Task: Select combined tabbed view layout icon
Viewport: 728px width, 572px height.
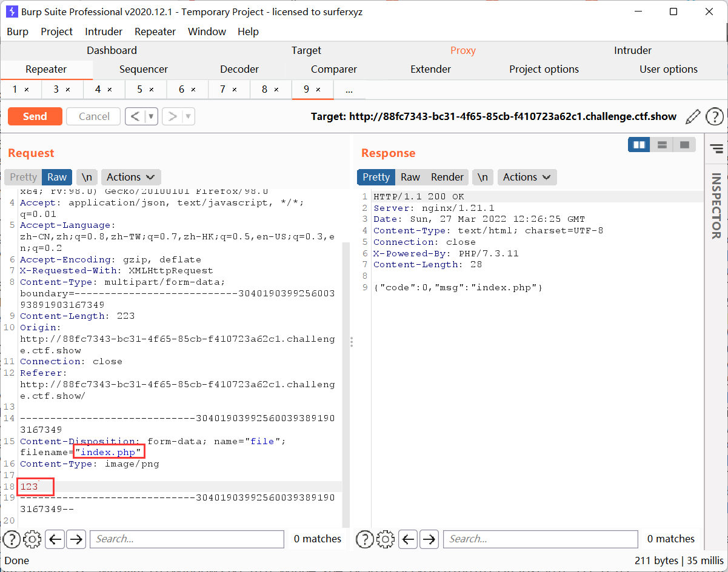Action: click(684, 145)
